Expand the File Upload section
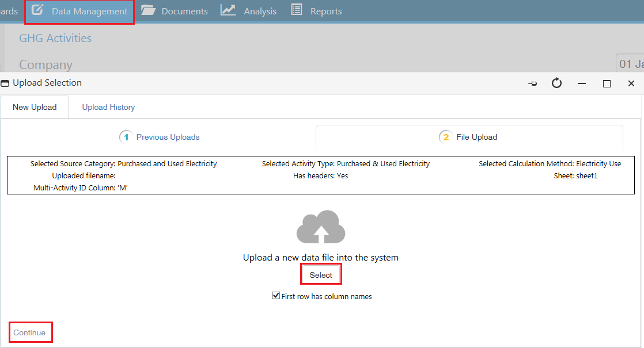This screenshot has height=348, width=644. coord(475,137)
